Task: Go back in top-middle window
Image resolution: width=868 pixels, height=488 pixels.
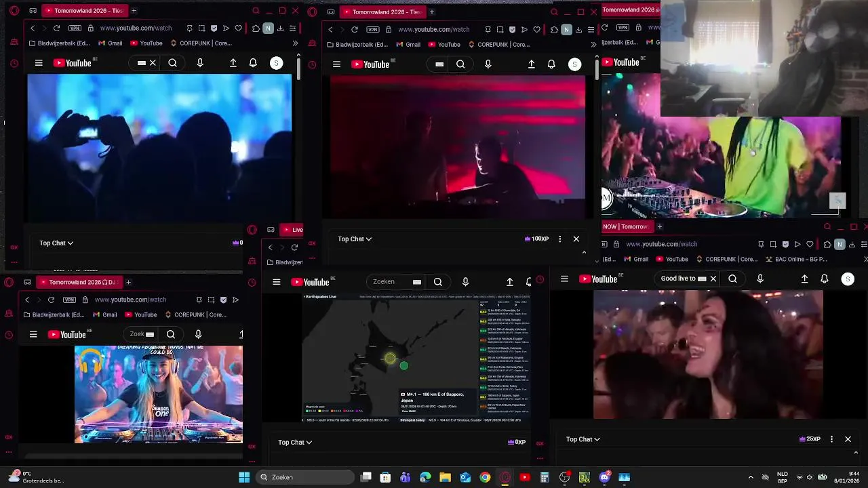Action: click(330, 29)
